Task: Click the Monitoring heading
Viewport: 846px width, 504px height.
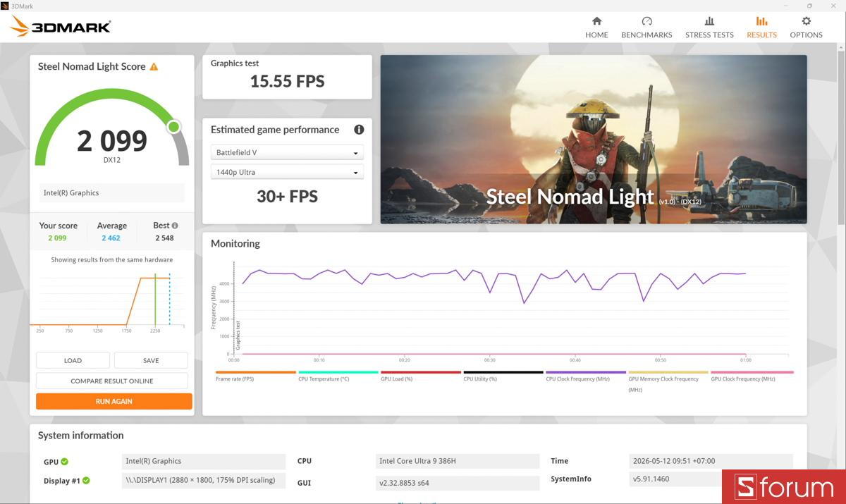Action: pos(235,244)
